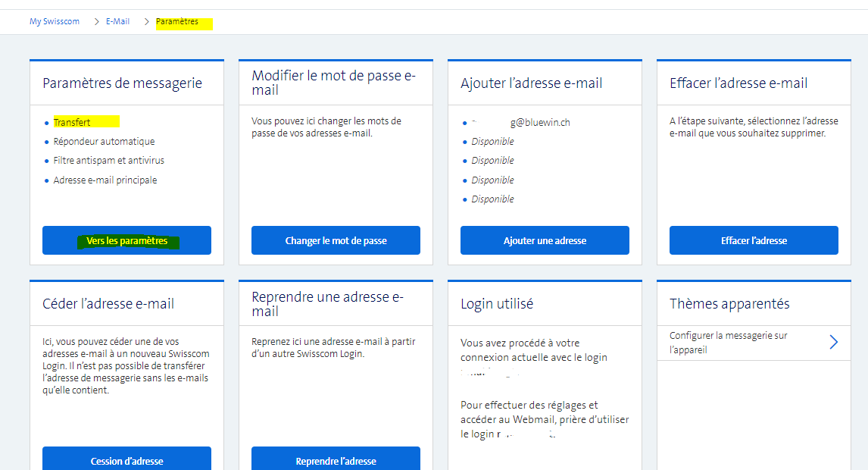
Task: Click the Effacer l'adresse button
Action: click(x=753, y=240)
